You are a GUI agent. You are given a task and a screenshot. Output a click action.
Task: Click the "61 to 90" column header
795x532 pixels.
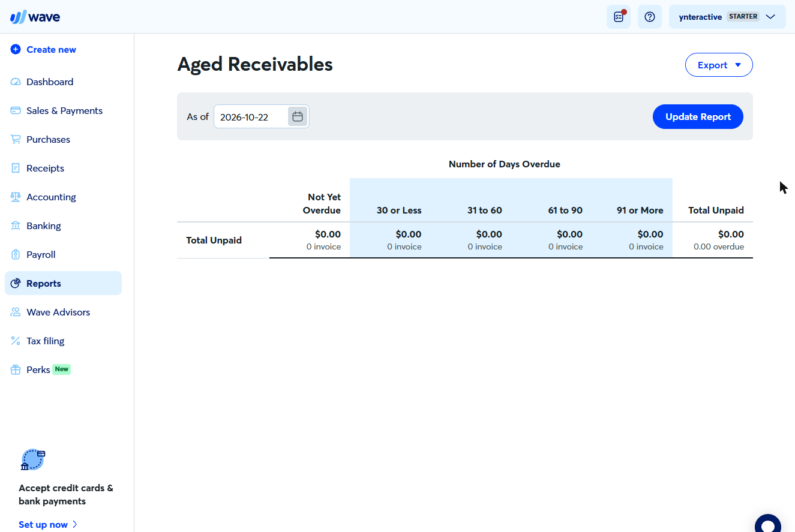click(x=565, y=211)
